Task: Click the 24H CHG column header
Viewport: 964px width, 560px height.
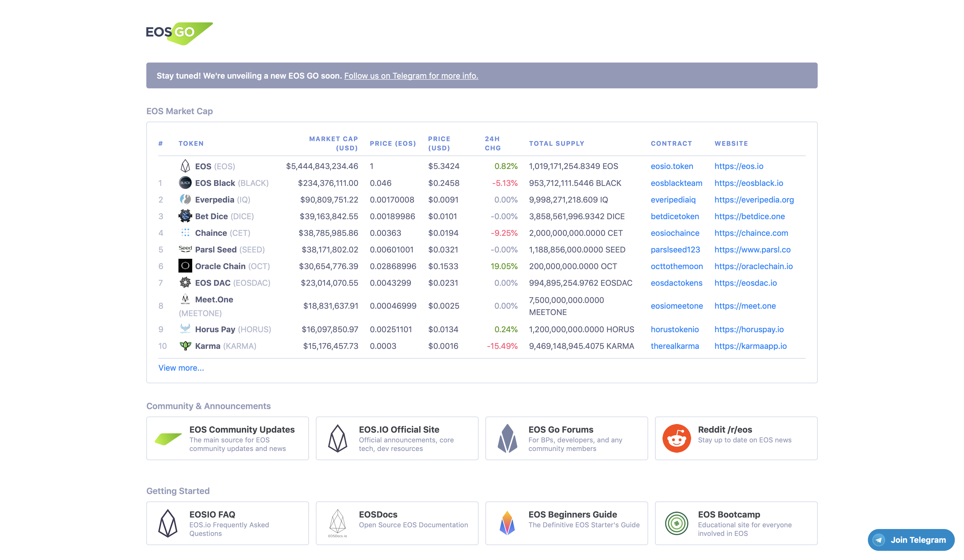Action: pyautogui.click(x=493, y=143)
